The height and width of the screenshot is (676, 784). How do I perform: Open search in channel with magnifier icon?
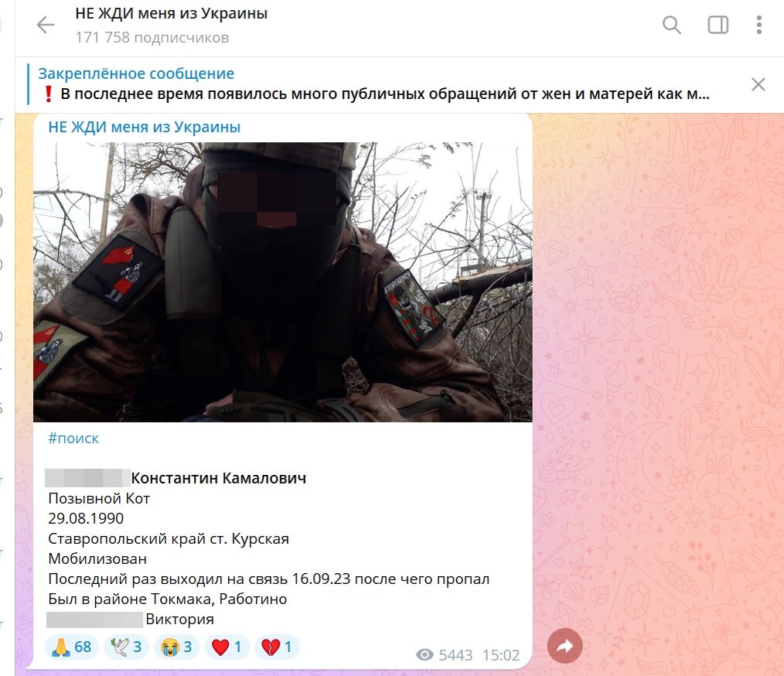click(x=671, y=25)
